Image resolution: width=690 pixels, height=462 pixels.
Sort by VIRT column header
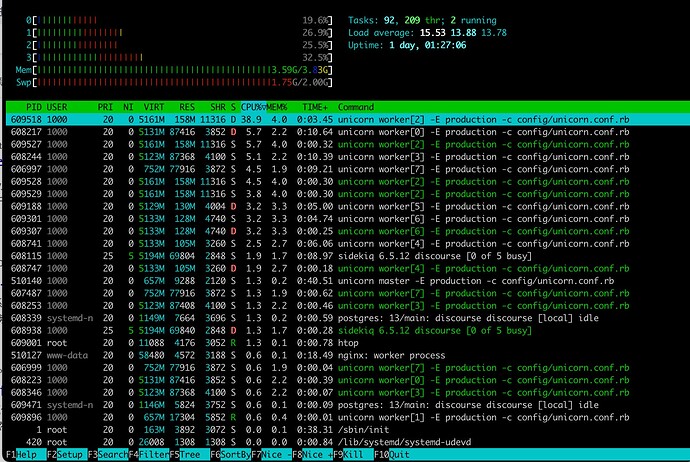click(x=154, y=107)
